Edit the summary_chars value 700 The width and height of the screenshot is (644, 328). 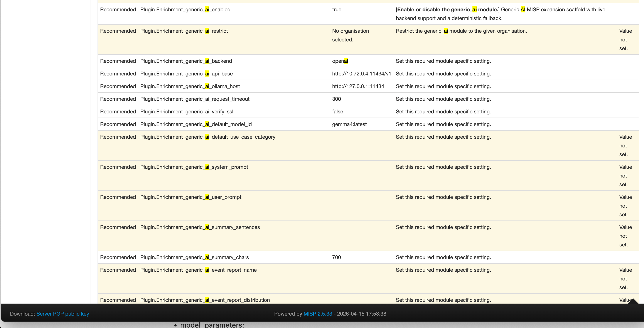[336, 257]
